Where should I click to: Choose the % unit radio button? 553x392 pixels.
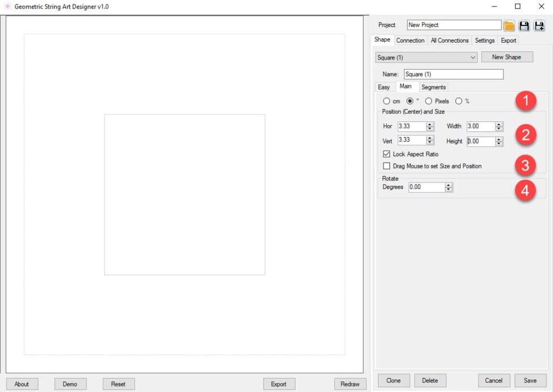(458, 101)
